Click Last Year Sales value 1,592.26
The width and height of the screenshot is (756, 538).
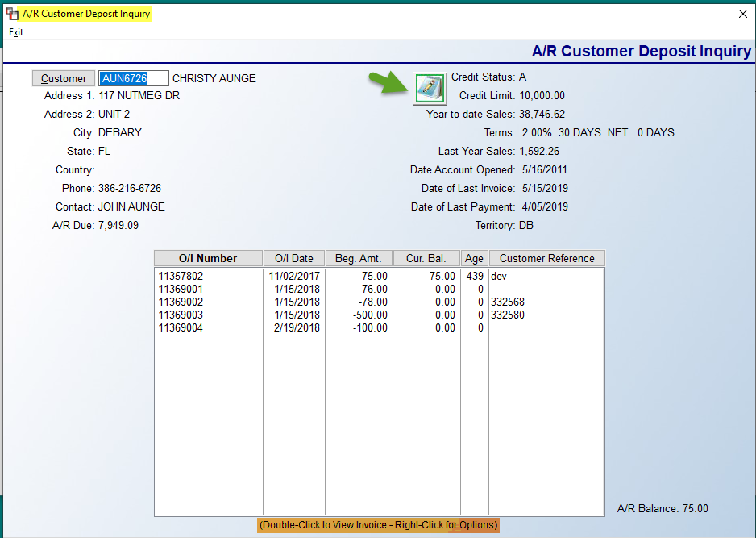pos(539,151)
